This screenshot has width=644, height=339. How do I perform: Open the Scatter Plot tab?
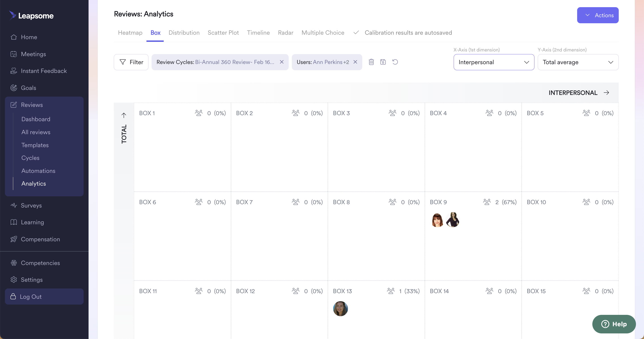click(223, 32)
